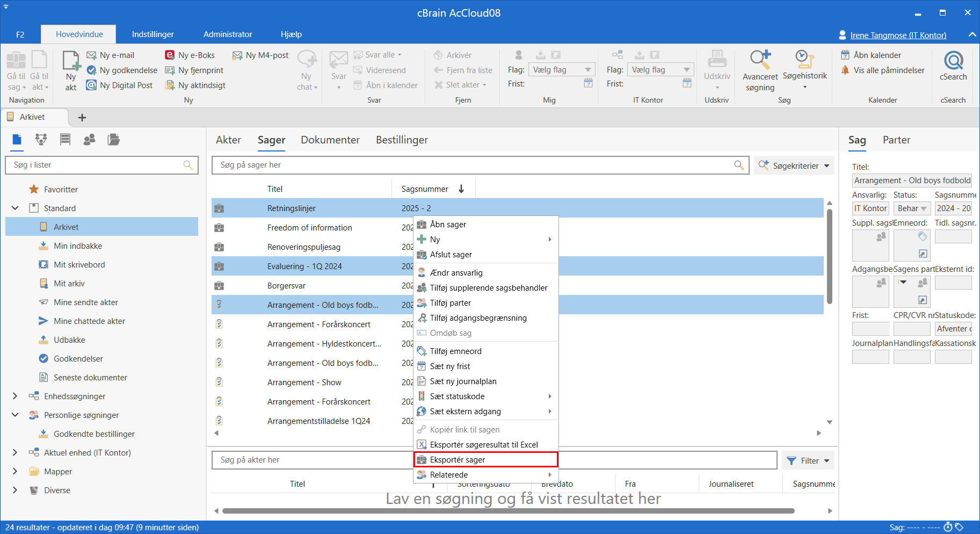Select Min indbakke in the list tree

(x=78, y=246)
